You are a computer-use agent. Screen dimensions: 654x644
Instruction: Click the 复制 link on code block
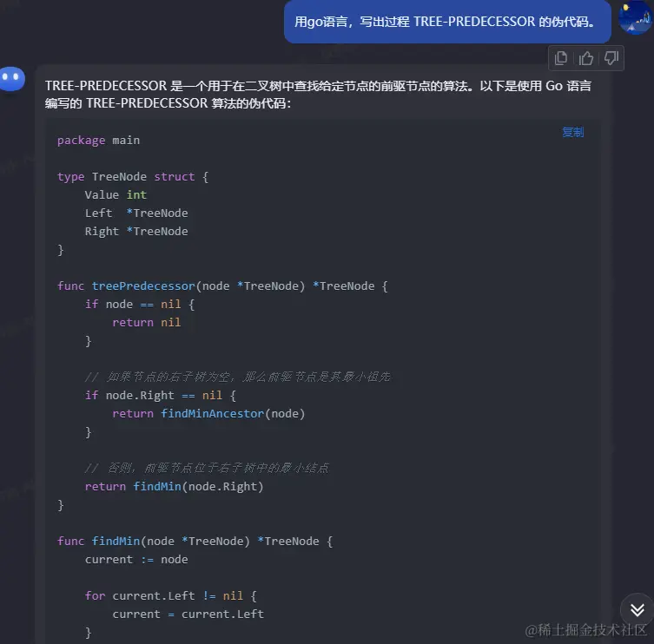pos(572,133)
